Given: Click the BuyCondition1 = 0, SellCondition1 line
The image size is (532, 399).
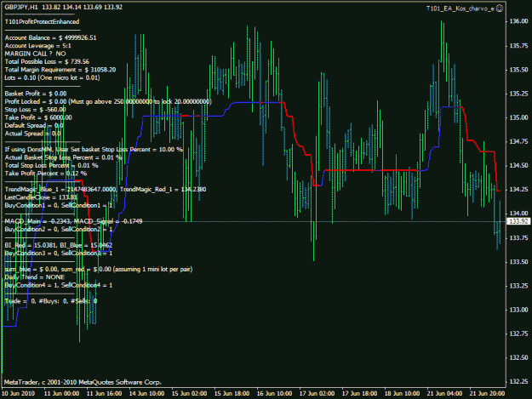Looking at the screenshot, I should coord(59,205).
